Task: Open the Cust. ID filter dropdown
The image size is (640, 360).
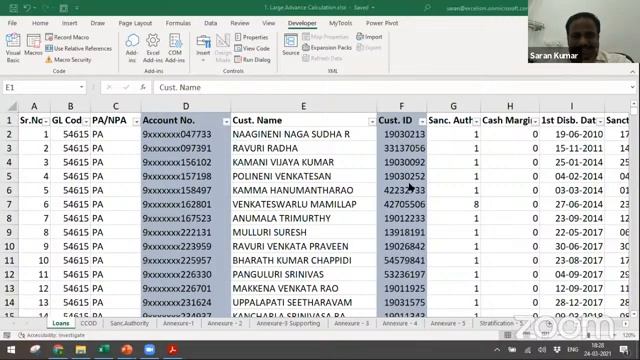Action: [422, 121]
